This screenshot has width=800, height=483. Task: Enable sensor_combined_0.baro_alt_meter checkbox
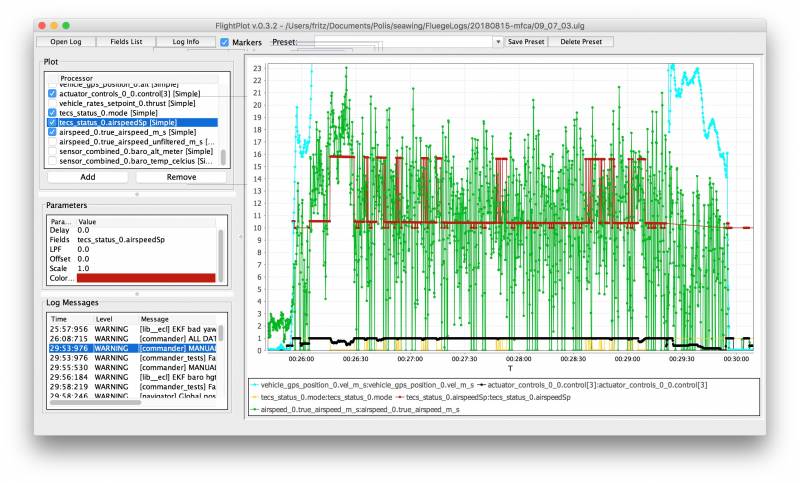pyautogui.click(x=52, y=151)
